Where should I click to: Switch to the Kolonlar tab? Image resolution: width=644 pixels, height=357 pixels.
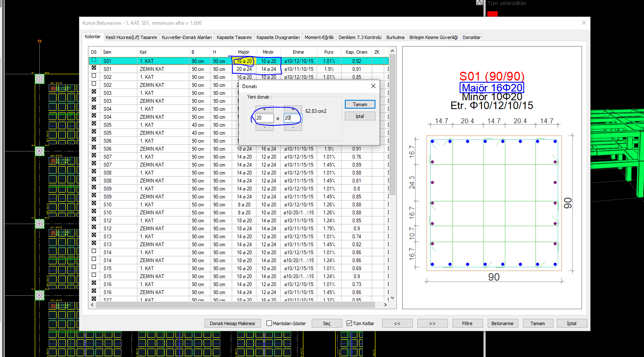tap(93, 36)
